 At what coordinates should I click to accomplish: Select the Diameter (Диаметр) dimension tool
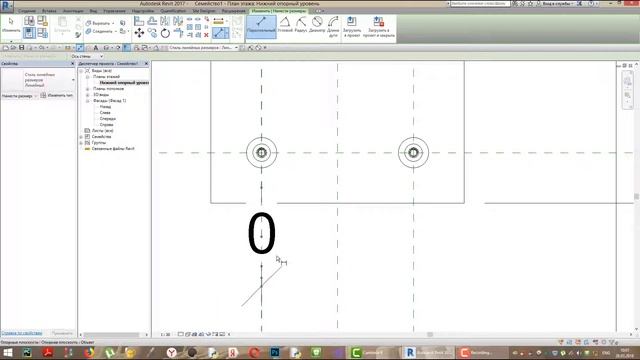coord(317,25)
